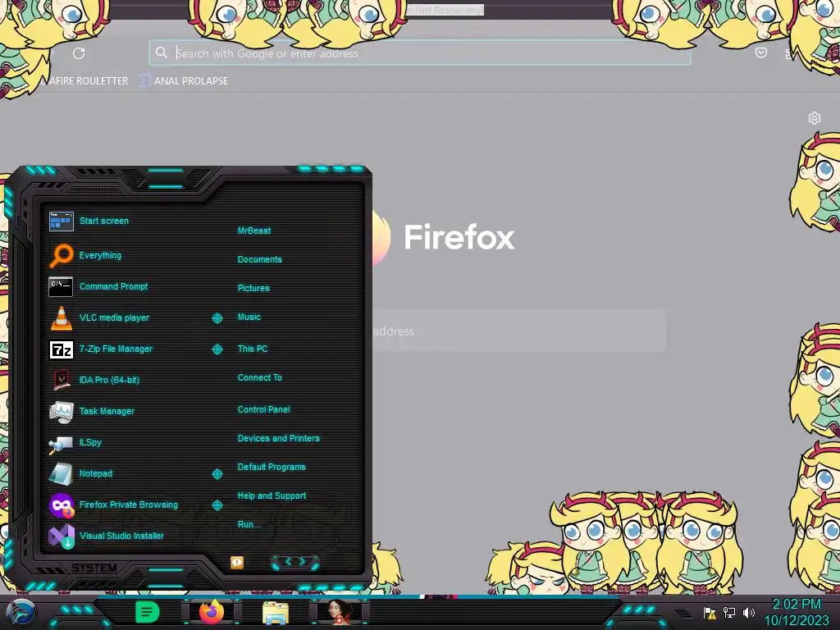Screen dimensions: 840x630
Task: Open new tab personalize gear icon
Action: [815, 118]
